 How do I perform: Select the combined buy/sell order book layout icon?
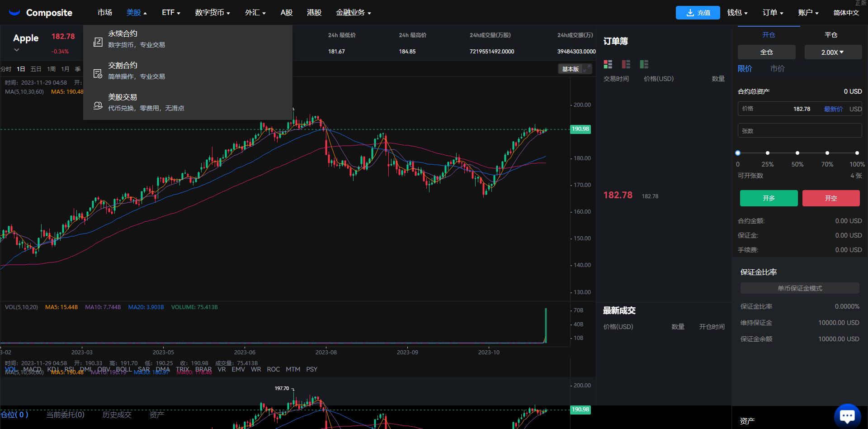608,64
